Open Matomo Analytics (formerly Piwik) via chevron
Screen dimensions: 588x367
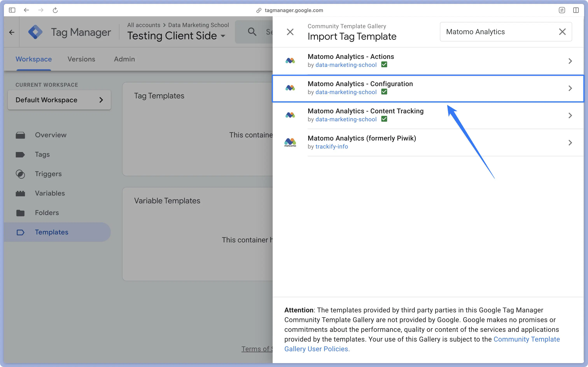(570, 142)
